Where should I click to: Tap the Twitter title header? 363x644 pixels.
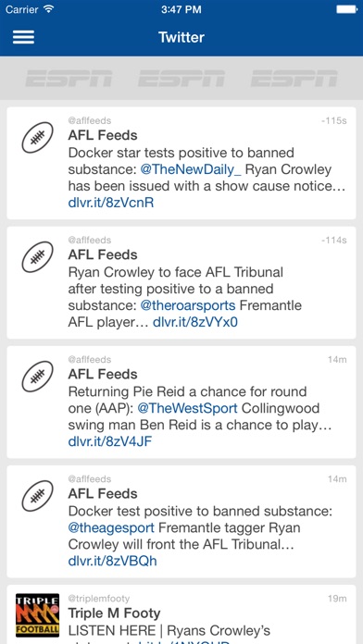coord(181,37)
